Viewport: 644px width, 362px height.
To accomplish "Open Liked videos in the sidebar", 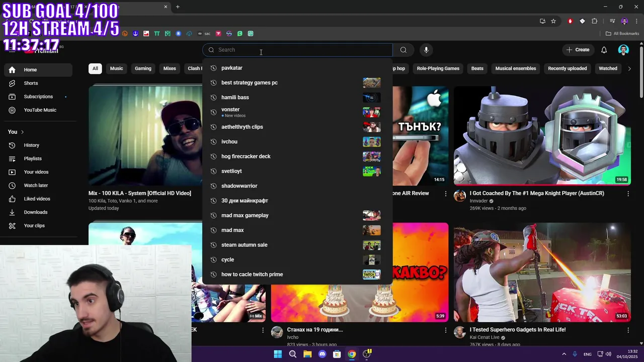I will click(38, 199).
